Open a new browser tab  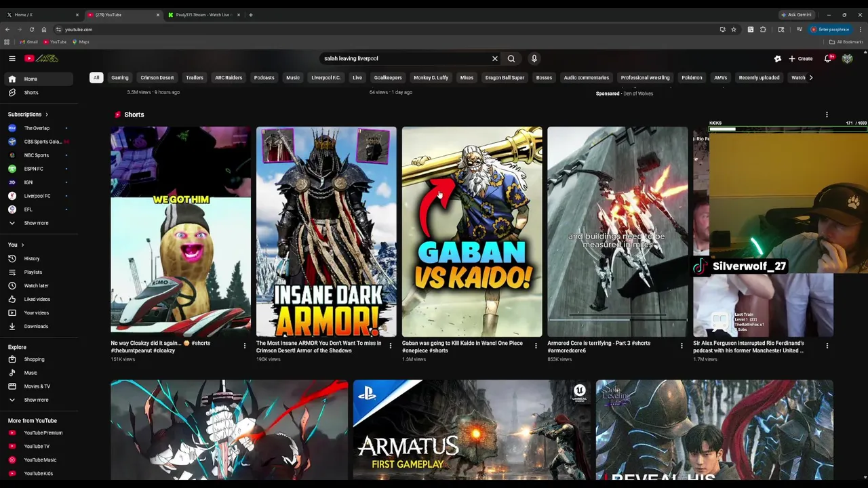(250, 14)
